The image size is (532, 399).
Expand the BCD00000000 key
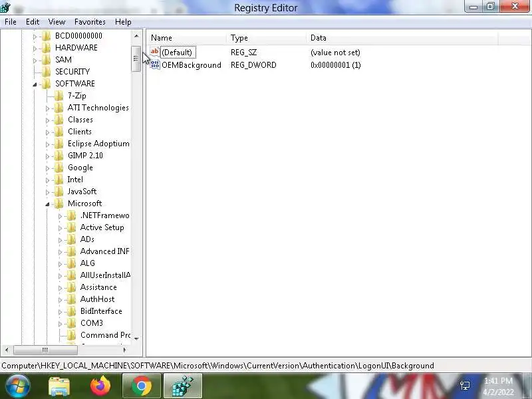click(35, 37)
